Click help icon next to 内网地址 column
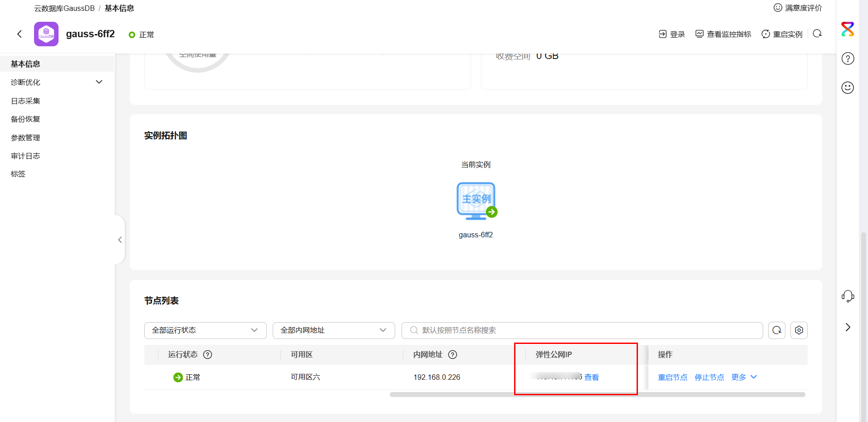Screen dimensions: 868x422 click(452, 355)
